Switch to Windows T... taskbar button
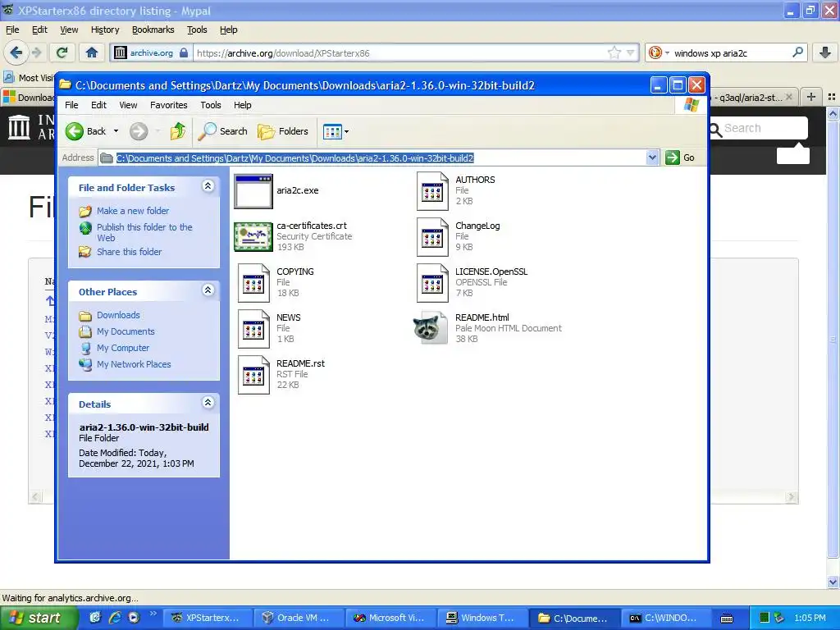The image size is (840, 630). click(x=481, y=618)
